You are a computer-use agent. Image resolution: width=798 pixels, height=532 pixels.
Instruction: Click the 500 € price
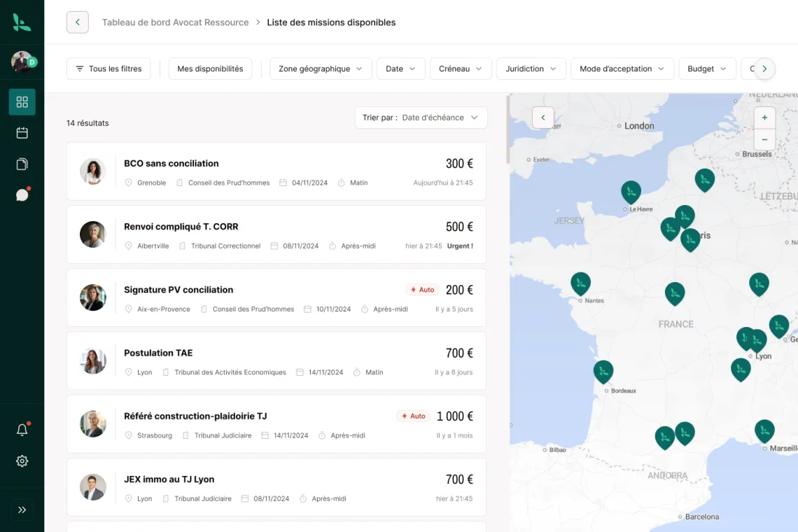pyautogui.click(x=460, y=227)
